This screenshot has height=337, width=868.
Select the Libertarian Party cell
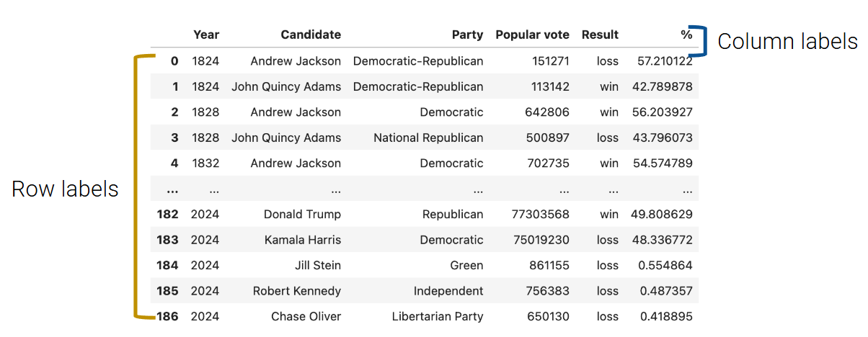(x=438, y=316)
